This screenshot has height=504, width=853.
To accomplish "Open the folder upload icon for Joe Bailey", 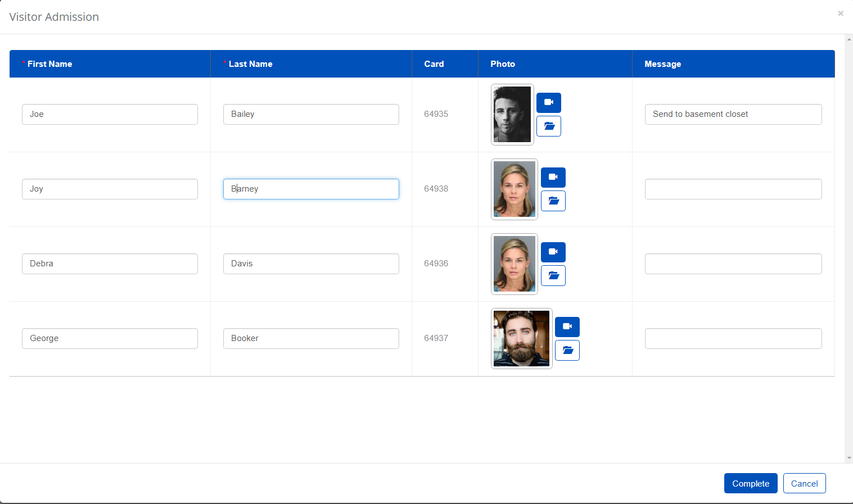I will click(x=548, y=126).
